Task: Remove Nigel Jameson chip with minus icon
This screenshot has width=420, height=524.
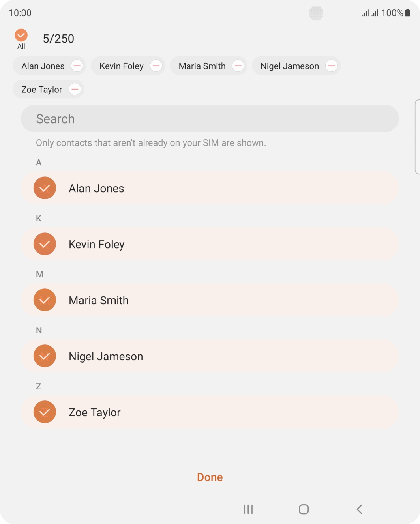Action: coord(332,66)
